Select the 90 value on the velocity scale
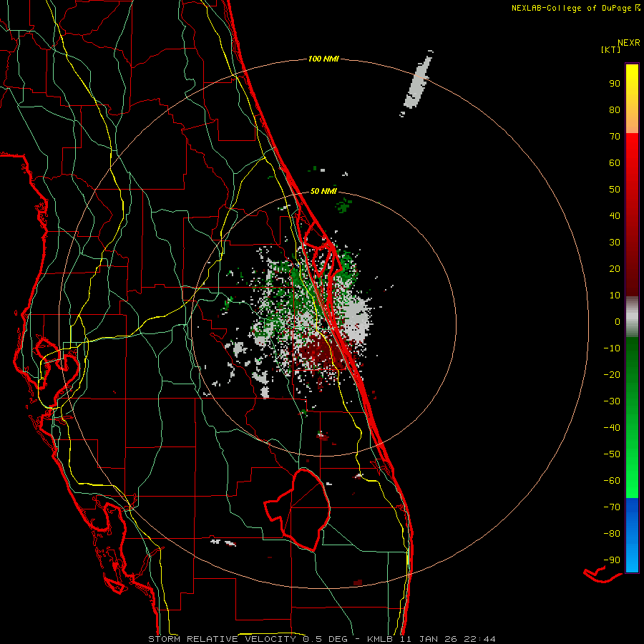 pyautogui.click(x=615, y=84)
